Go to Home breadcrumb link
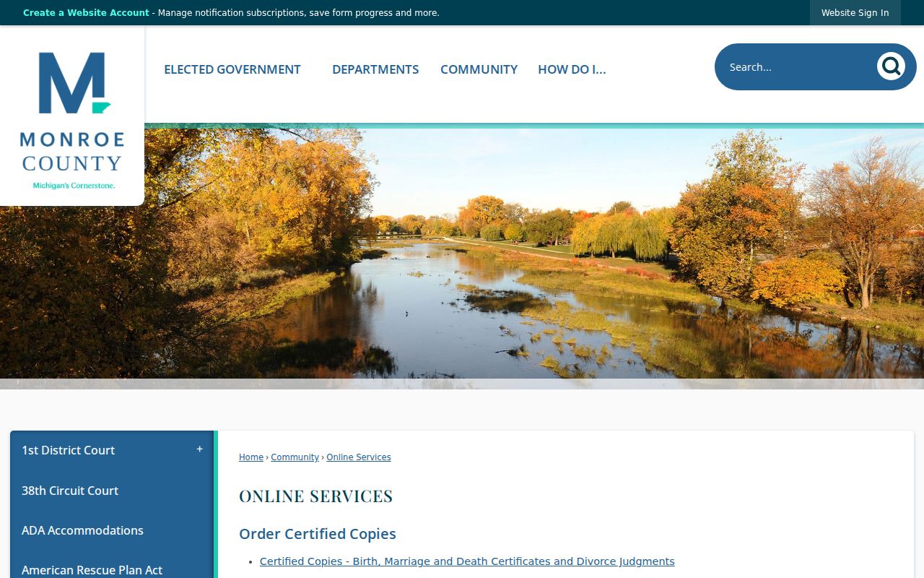This screenshot has width=924, height=578. click(x=251, y=457)
